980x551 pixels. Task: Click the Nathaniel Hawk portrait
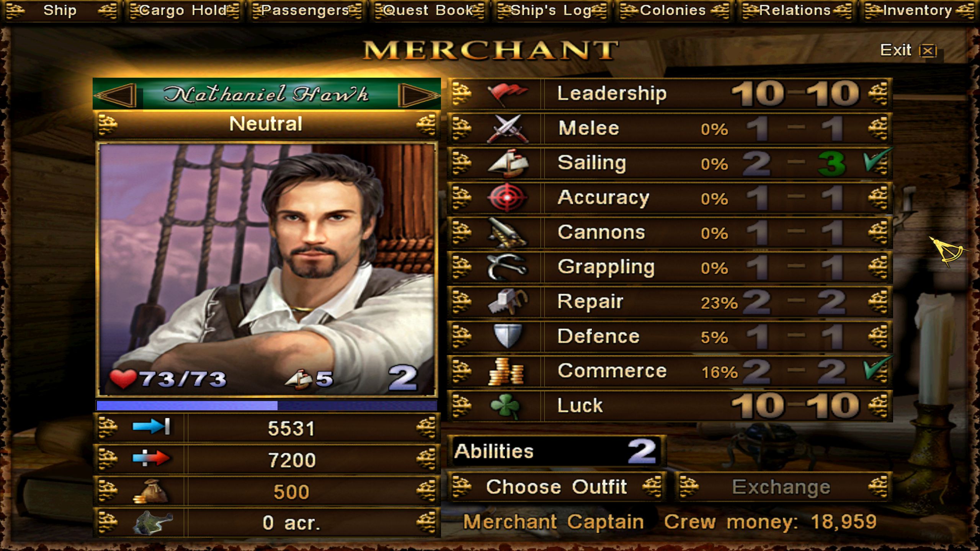[266, 269]
